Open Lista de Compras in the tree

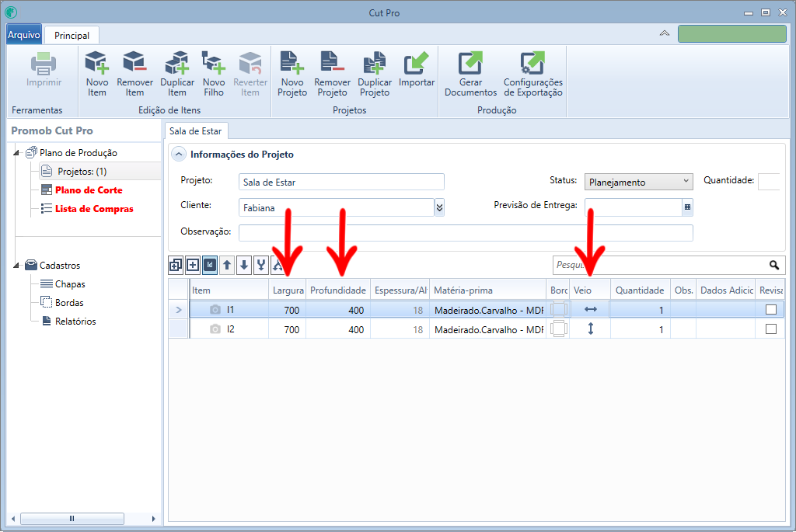point(94,209)
